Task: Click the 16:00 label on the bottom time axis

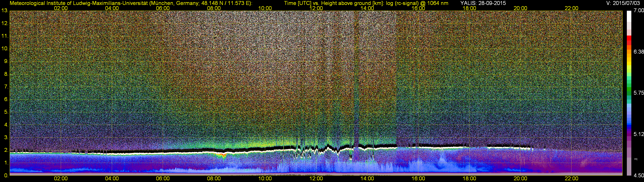Action: click(x=418, y=179)
